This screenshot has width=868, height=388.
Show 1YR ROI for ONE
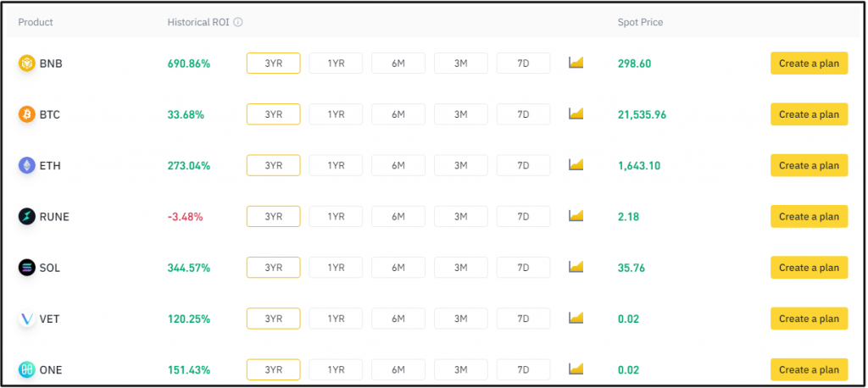click(336, 369)
